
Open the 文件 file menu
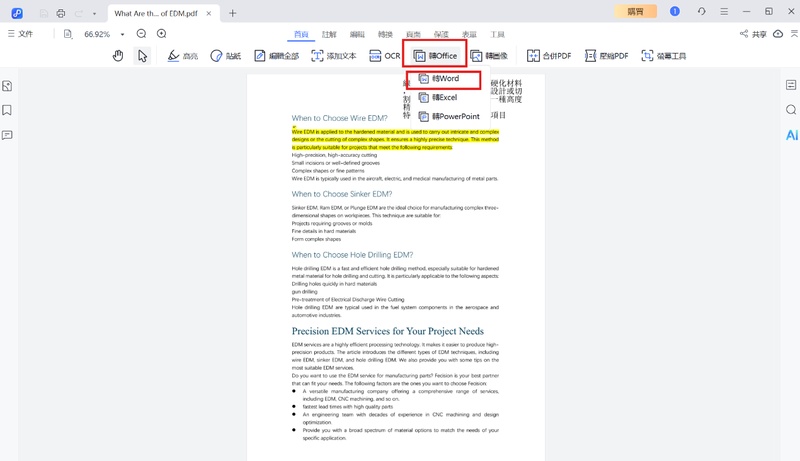(x=20, y=34)
